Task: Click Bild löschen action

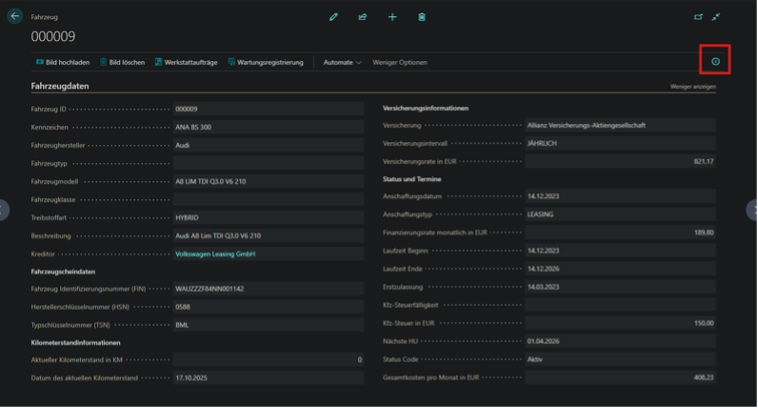Action: tap(121, 62)
